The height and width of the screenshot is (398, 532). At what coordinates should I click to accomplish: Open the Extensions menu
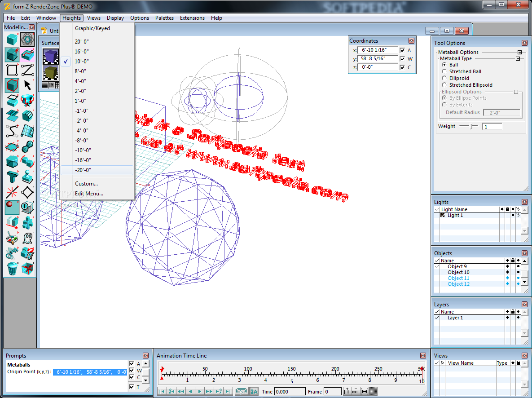[x=193, y=18]
